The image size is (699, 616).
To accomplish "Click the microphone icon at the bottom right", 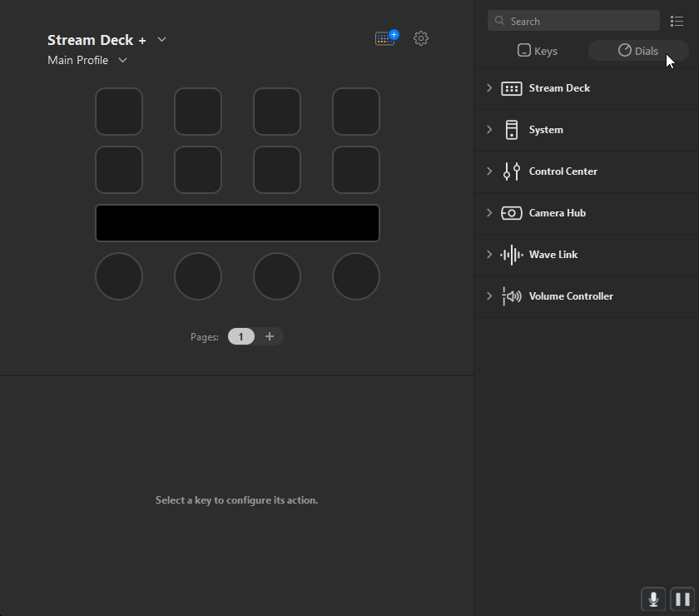I will [x=653, y=599].
